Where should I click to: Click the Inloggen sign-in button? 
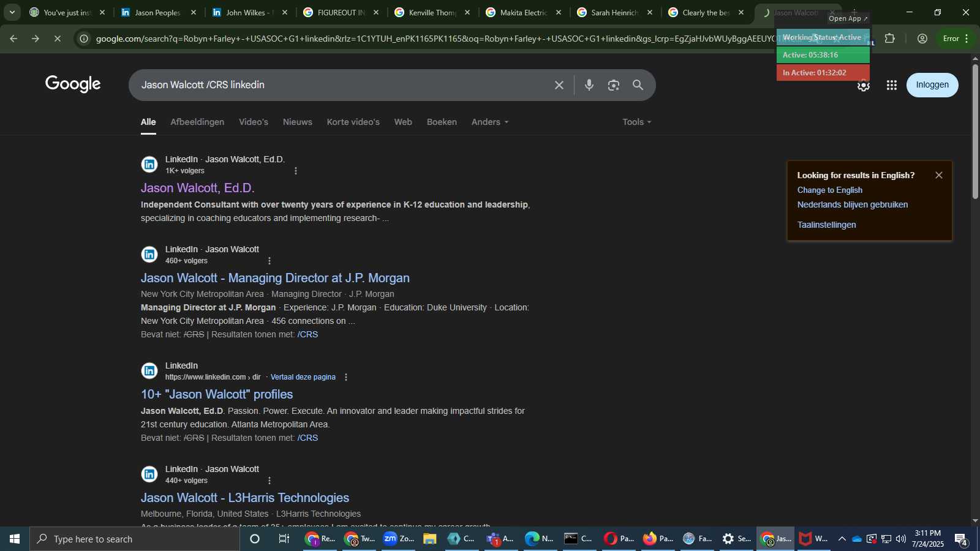coord(932,85)
